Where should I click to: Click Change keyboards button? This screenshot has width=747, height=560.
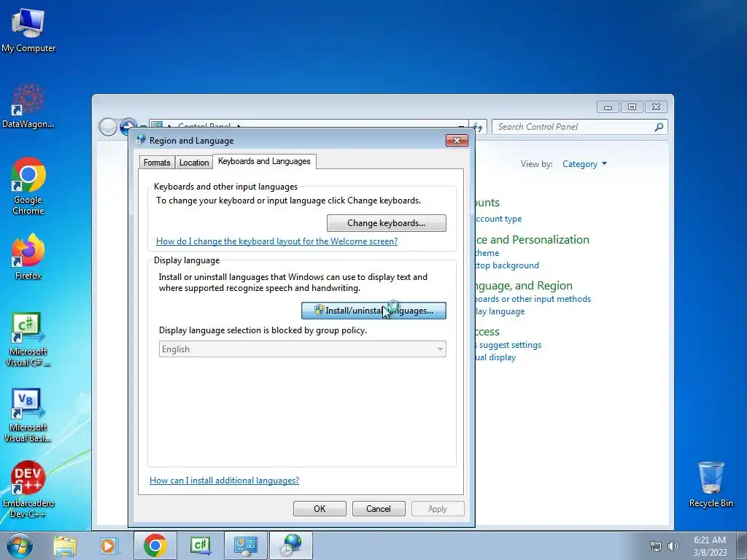point(387,223)
